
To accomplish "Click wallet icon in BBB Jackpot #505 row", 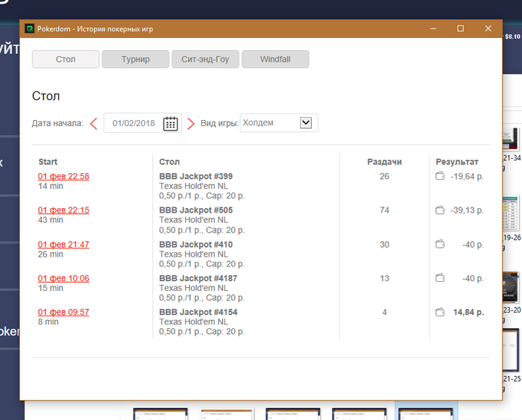I will 440,210.
